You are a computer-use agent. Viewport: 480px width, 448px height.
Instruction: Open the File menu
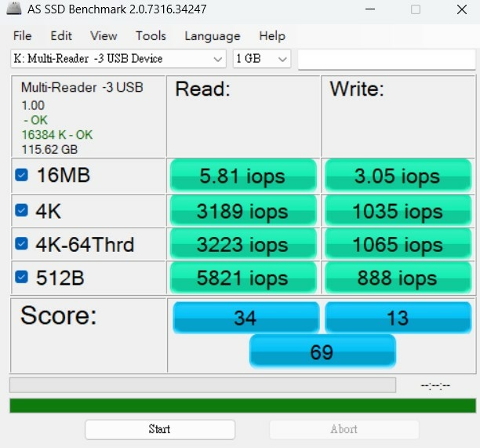(x=22, y=36)
